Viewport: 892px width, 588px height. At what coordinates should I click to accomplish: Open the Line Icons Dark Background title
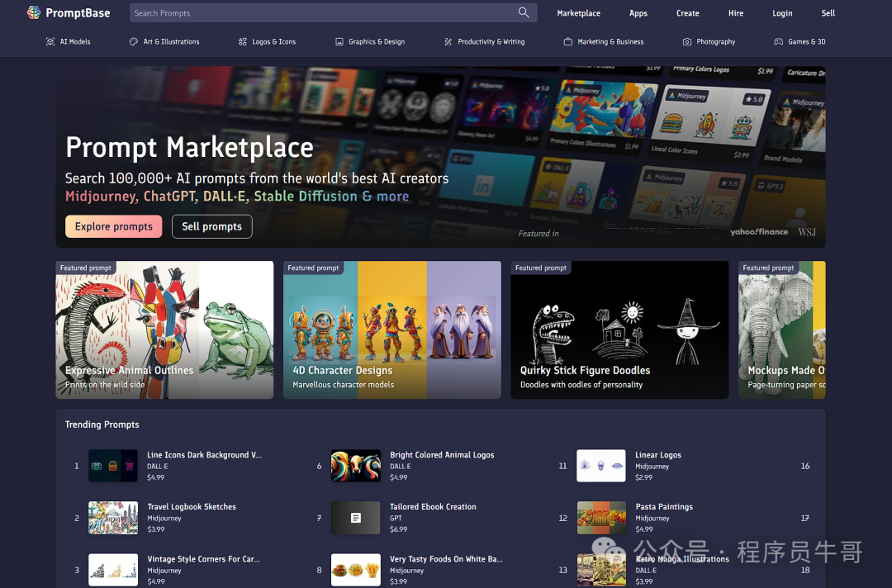click(204, 455)
